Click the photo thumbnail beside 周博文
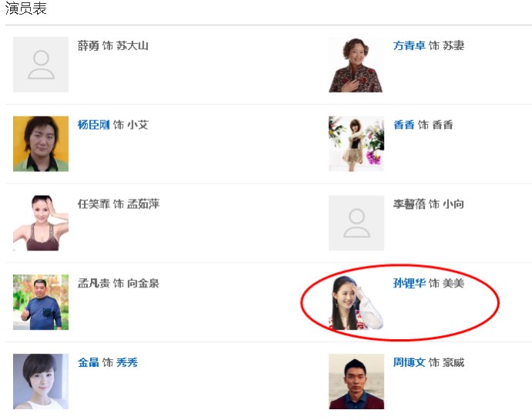Screen dimensions: 532x420 356,381
